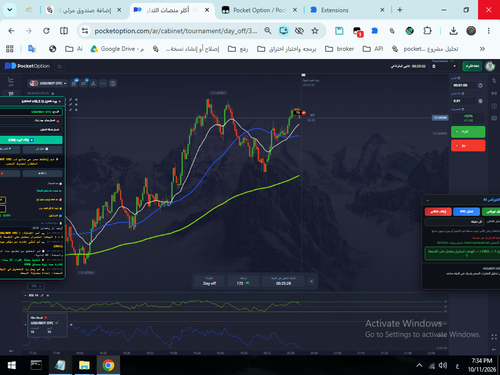Click the trade amount input field

pos(463,101)
